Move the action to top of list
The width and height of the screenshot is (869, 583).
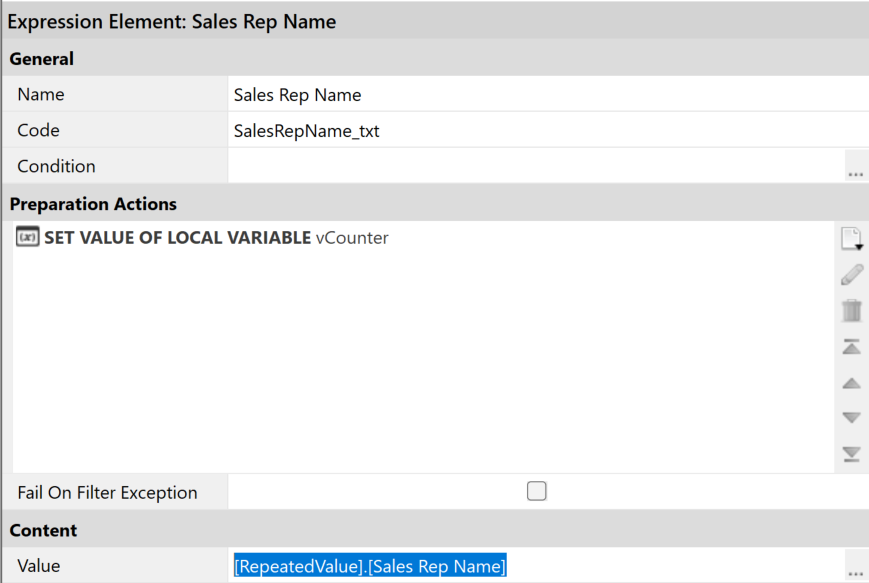(x=851, y=347)
